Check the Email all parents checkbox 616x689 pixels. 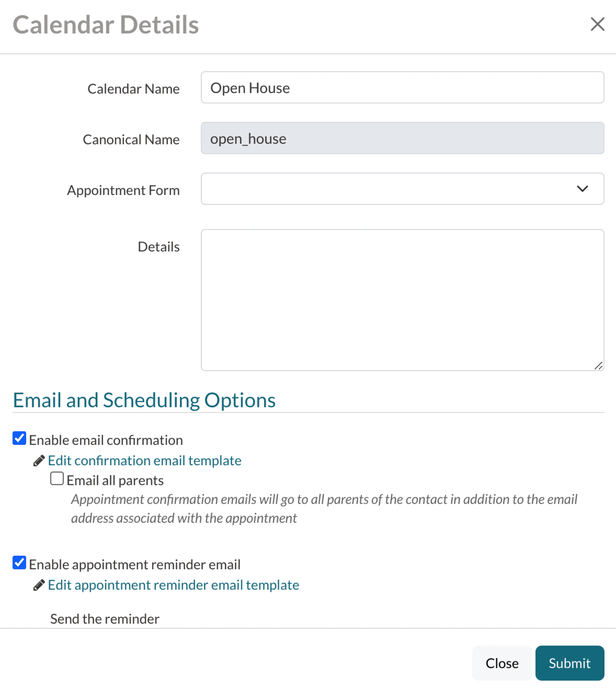click(x=57, y=479)
